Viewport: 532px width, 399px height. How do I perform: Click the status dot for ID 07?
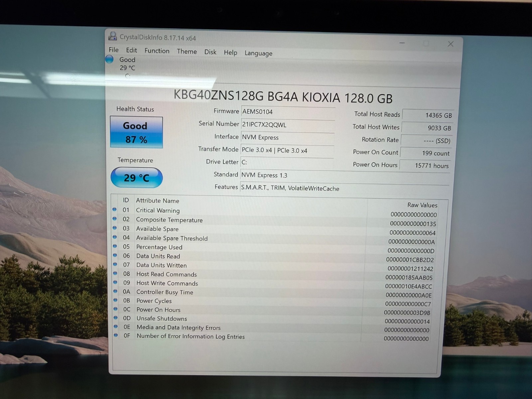[115, 264]
